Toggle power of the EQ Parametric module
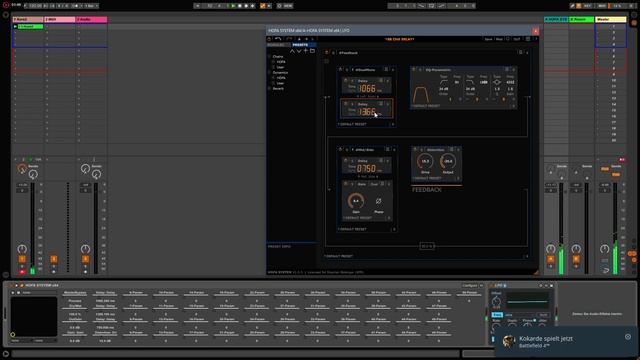The height and width of the screenshot is (360, 640). coord(414,70)
